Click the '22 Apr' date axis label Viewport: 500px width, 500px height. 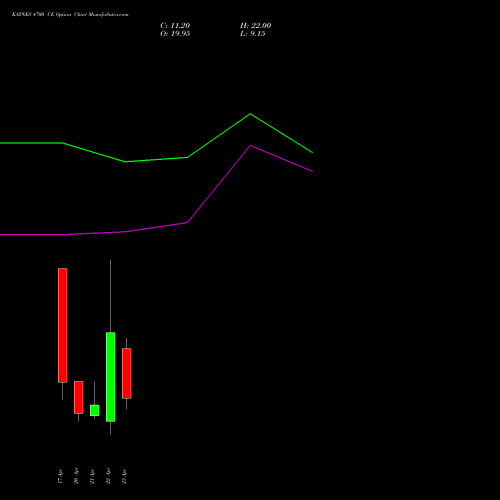pyautogui.click(x=108, y=476)
